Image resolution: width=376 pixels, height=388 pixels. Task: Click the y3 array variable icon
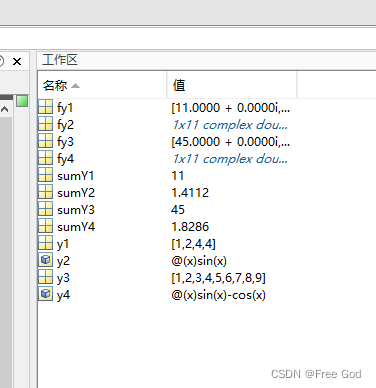point(45,277)
